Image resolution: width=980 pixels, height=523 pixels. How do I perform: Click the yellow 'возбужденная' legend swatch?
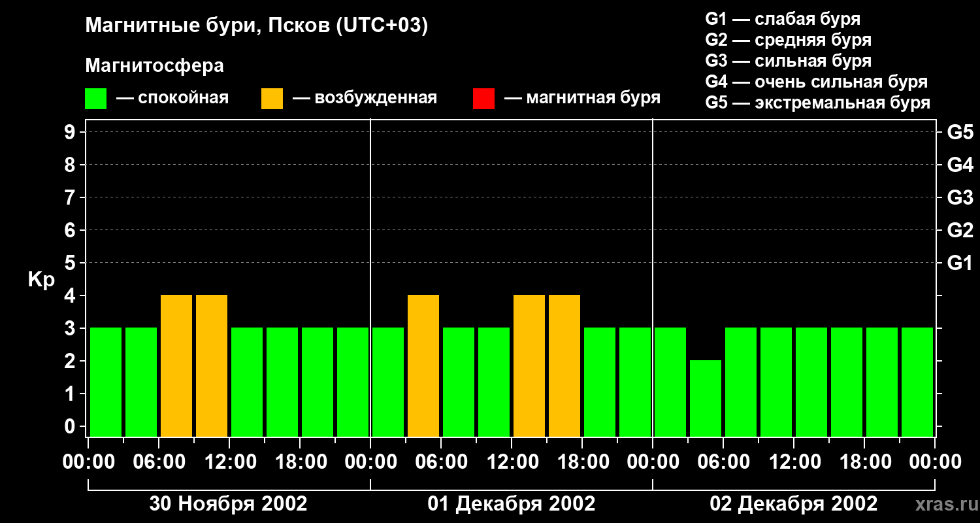(x=272, y=99)
